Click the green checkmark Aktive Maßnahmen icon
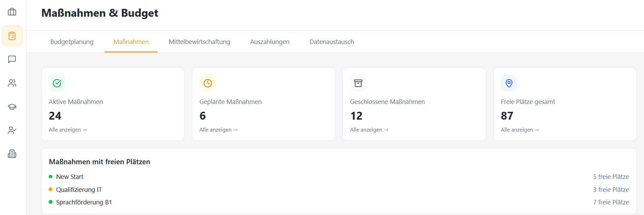The image size is (644, 215). (x=57, y=83)
